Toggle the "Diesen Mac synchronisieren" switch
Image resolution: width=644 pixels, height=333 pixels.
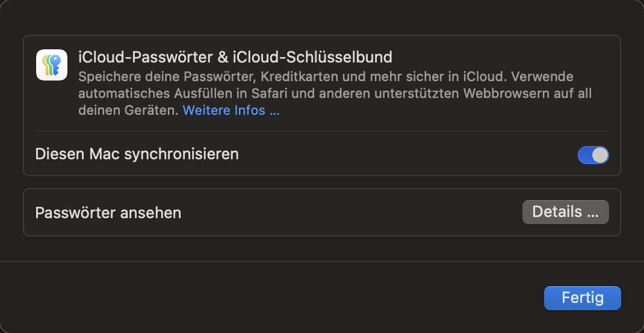[x=593, y=155]
